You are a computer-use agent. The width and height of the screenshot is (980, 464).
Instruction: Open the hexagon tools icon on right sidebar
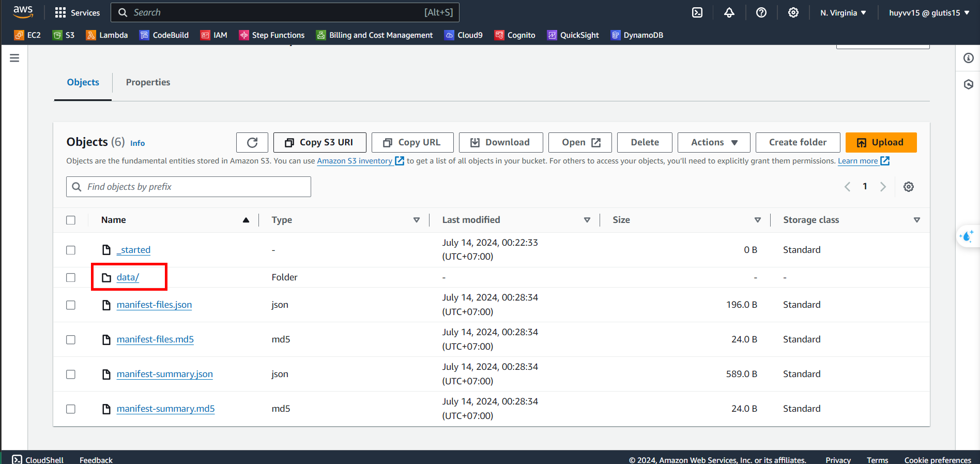pyautogui.click(x=969, y=84)
